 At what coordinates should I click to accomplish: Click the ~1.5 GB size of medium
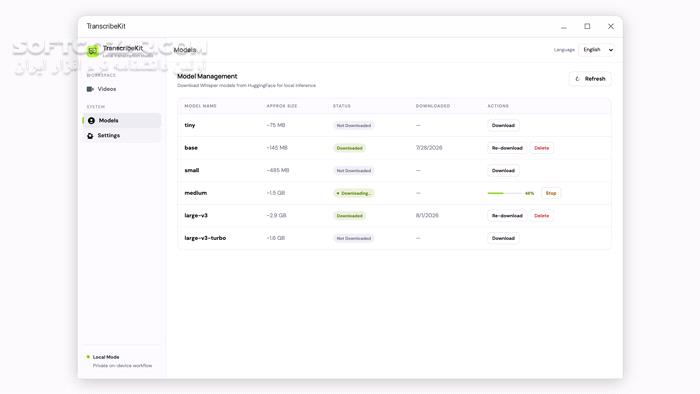(275, 193)
